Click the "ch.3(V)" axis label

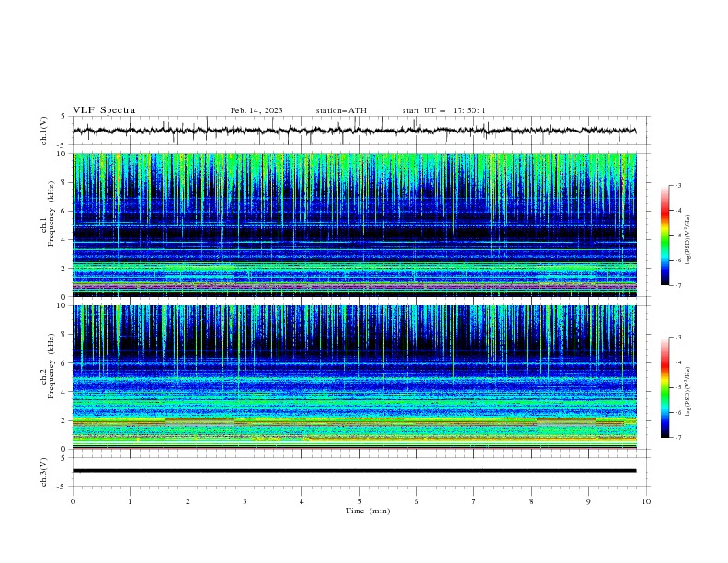(x=44, y=472)
